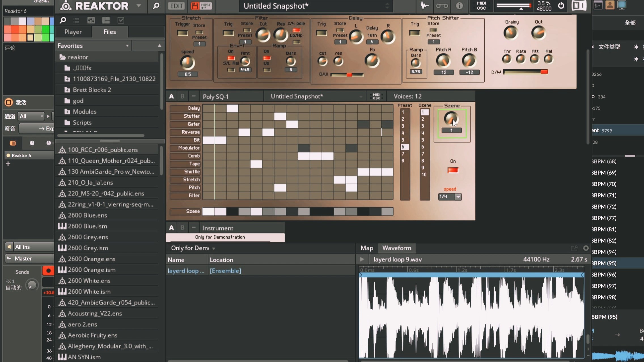The height and width of the screenshot is (362, 644).
Task: Click the Master output button
Action: pyautogui.click(x=29, y=259)
